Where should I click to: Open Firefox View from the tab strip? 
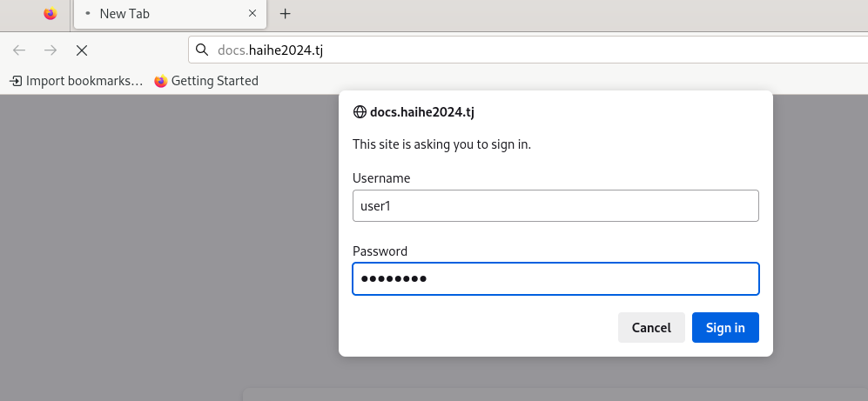[50, 14]
